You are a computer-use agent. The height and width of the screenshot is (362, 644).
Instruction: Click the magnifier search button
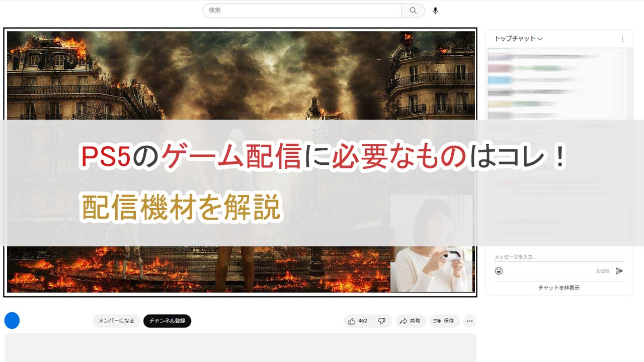click(413, 11)
